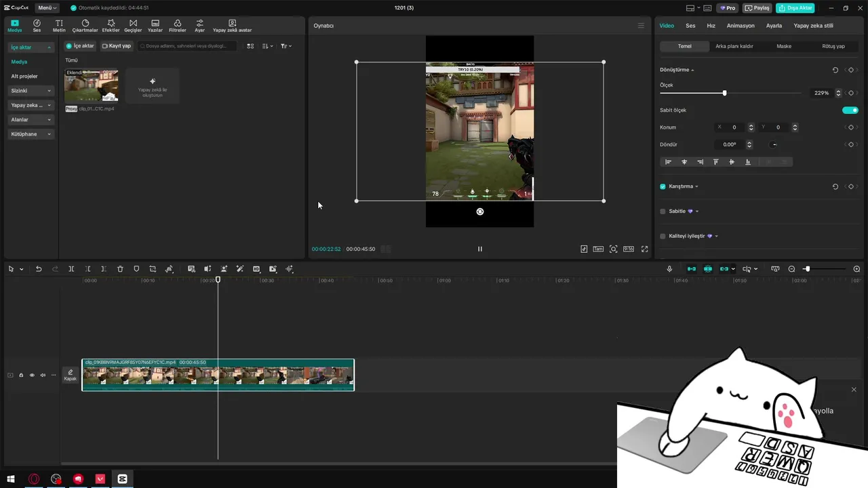
Task: Open the Efektler effects panel
Action: [x=111, y=26]
